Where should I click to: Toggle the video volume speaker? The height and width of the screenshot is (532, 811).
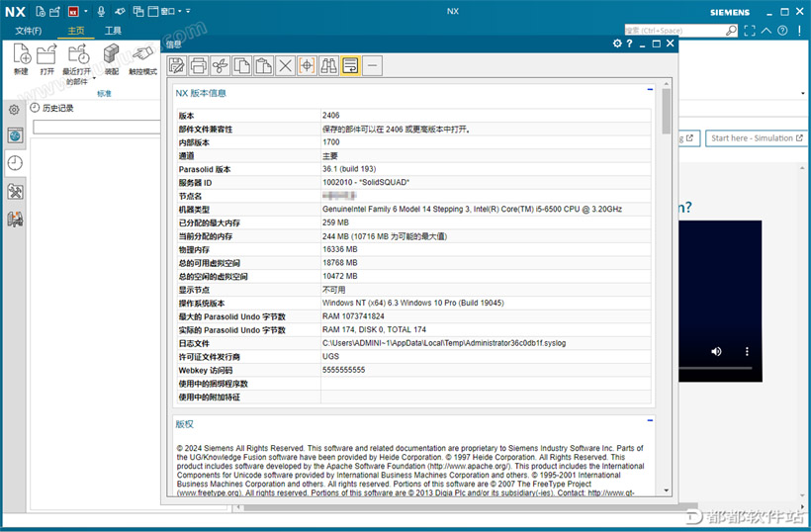[x=716, y=352]
